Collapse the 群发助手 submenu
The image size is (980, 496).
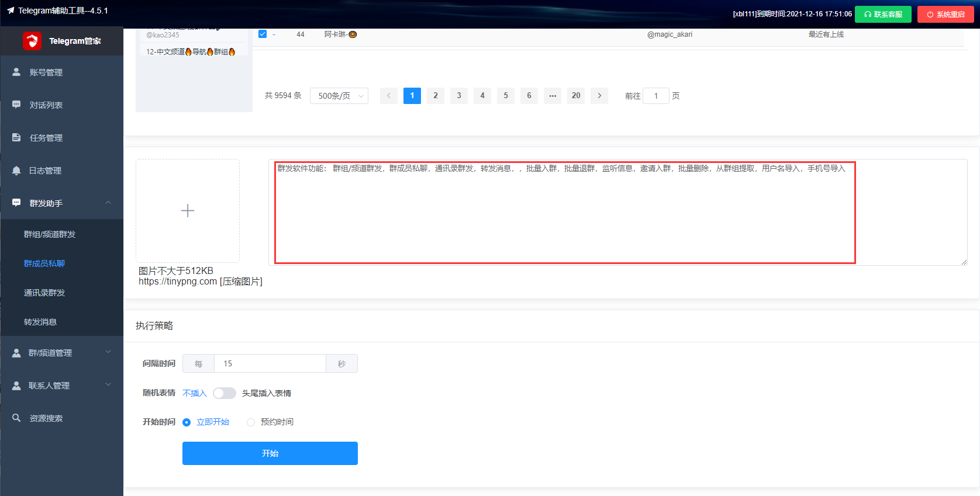[x=108, y=203]
